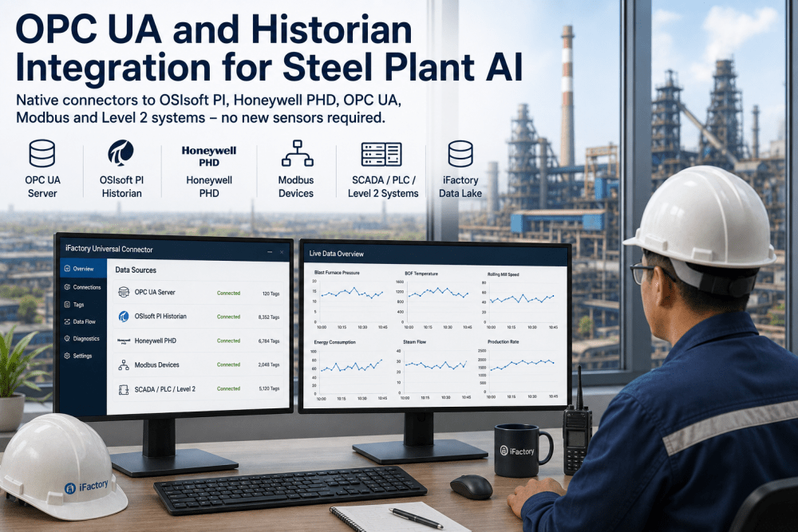
Task: Select the 'Honeywell PHD' data source name
Action: click(x=156, y=341)
